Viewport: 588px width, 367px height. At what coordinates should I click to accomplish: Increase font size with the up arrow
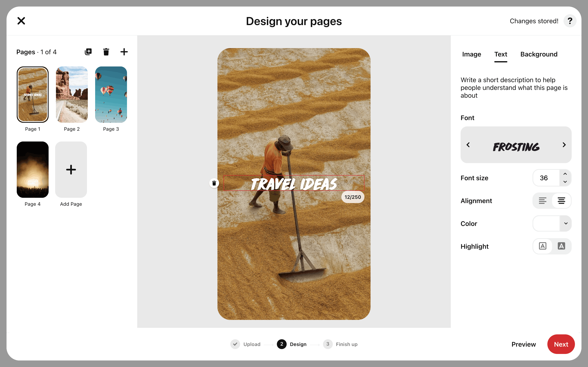click(x=565, y=174)
